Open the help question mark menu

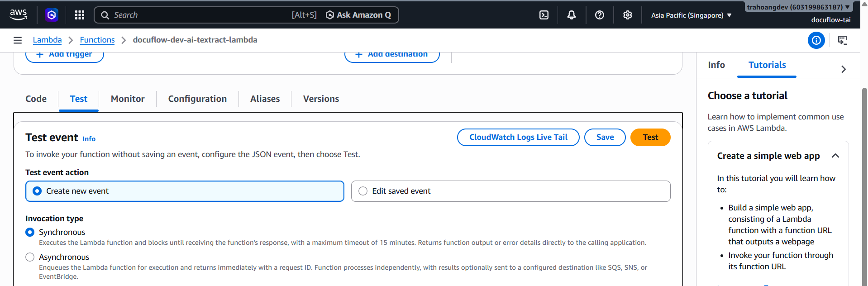[600, 15]
